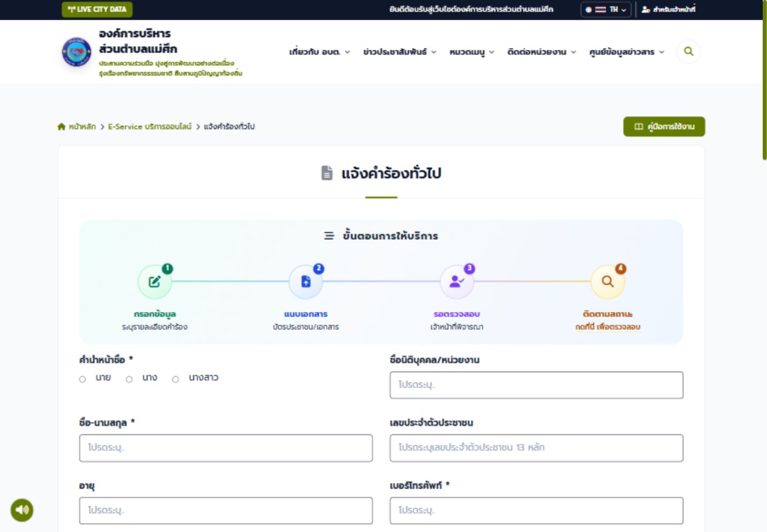Open the ข่าวประชาสัมพันธ์ menu item

pos(400,52)
